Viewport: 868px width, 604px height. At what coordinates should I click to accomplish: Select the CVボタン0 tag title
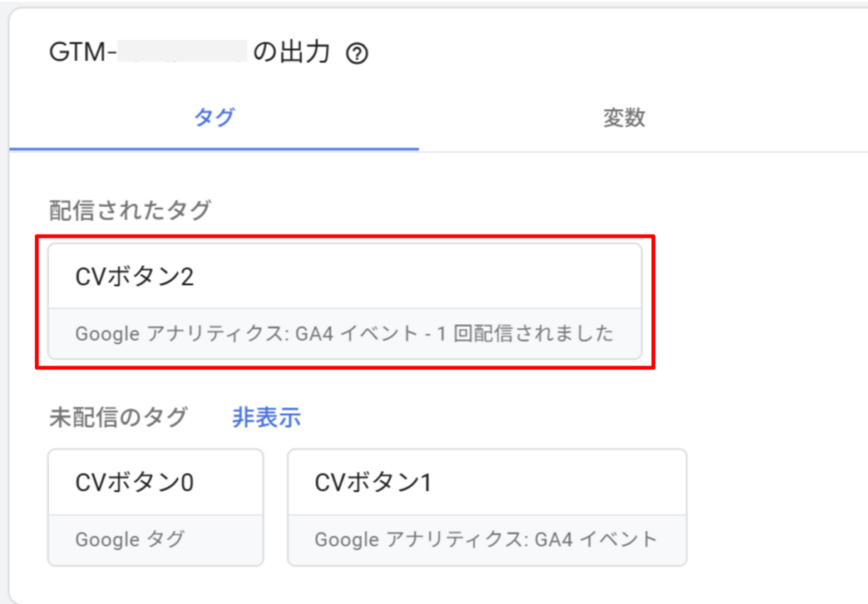pyautogui.click(x=135, y=482)
